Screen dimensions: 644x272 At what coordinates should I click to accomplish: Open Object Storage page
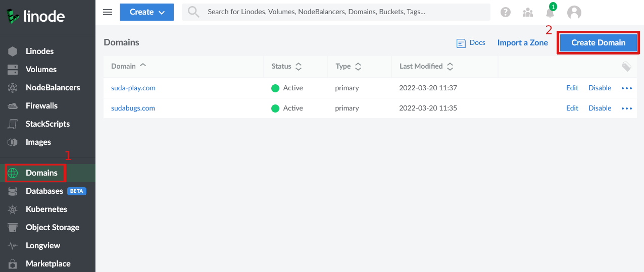[x=53, y=228]
